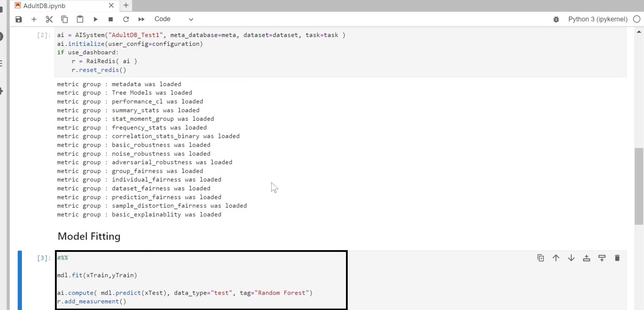The width and height of the screenshot is (644, 310).
Task: Move cell 3 up
Action: (x=556, y=258)
